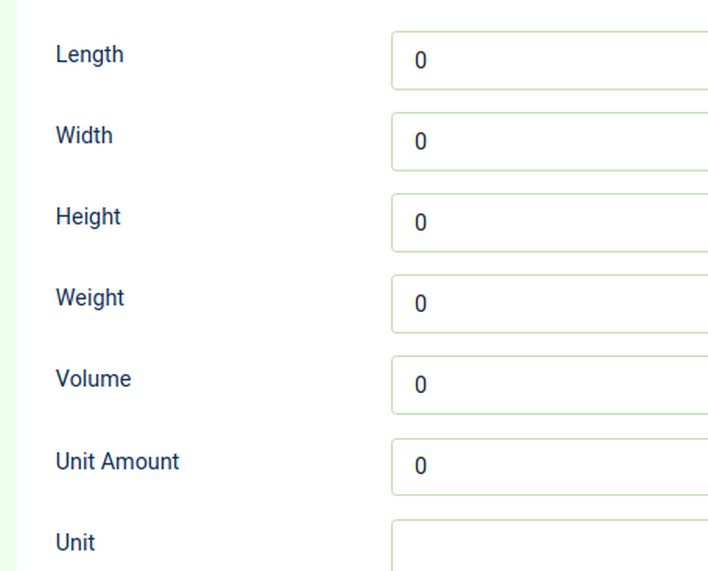Screen dimensions: 708x571
Task: Click the Width field label
Action: [x=84, y=136]
